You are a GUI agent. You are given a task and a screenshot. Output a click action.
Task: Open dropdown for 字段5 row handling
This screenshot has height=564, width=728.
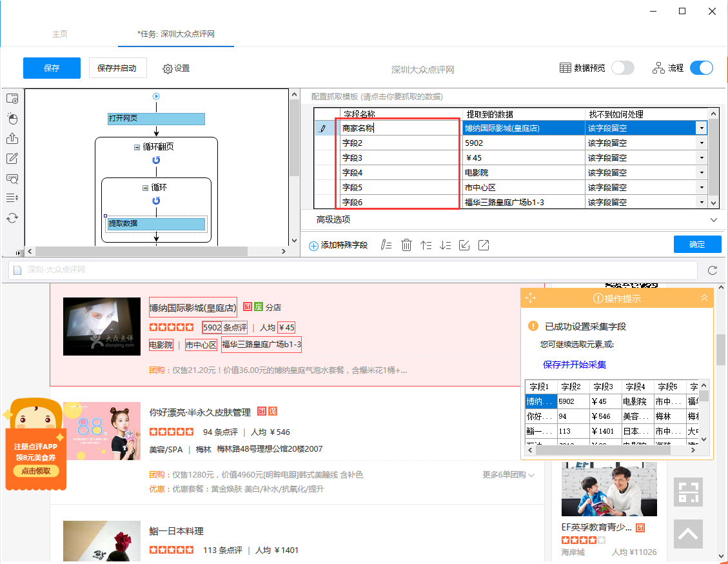(x=702, y=188)
